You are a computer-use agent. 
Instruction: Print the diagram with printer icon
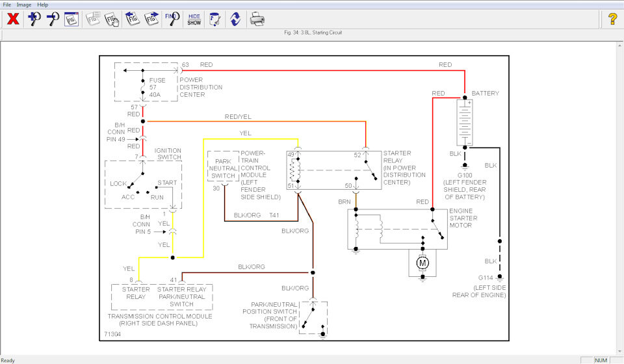(x=257, y=19)
